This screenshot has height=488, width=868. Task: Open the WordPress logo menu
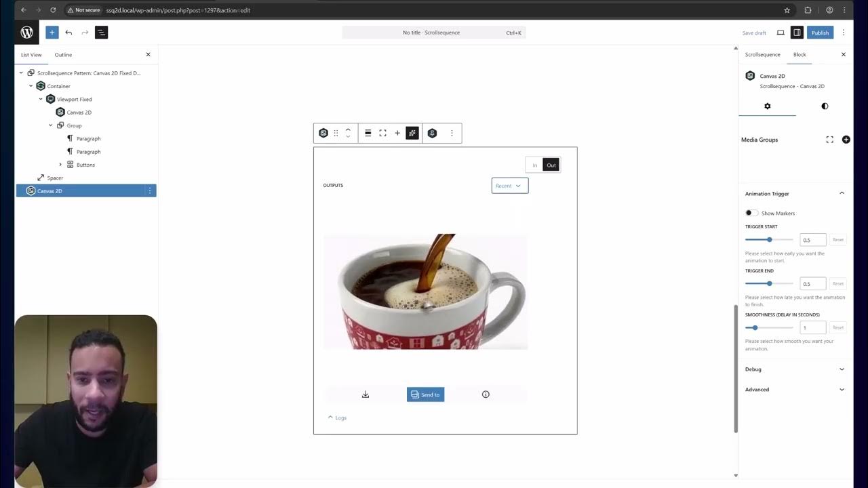pos(26,32)
